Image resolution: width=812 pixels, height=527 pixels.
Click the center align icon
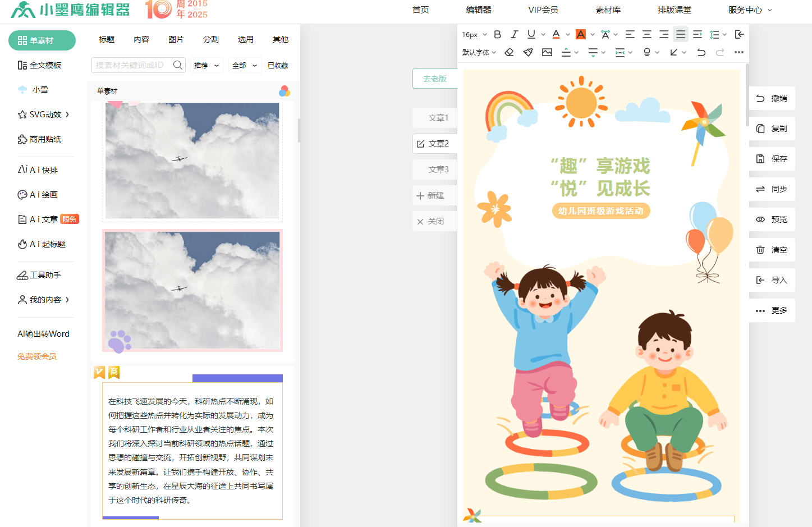pos(646,35)
